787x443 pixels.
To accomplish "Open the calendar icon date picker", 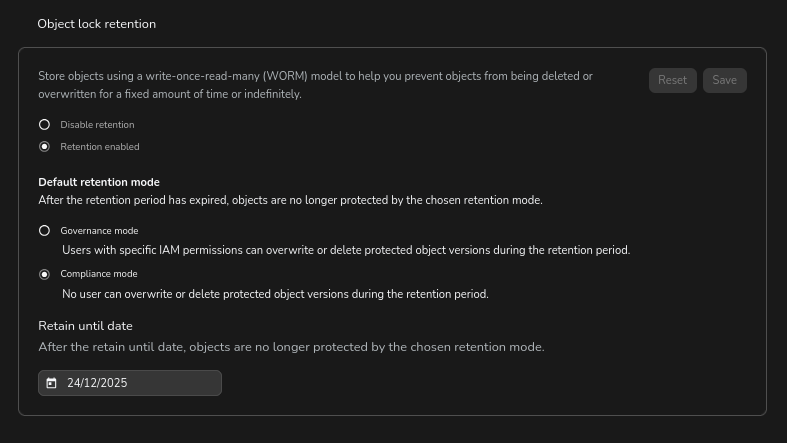I will (x=51, y=383).
